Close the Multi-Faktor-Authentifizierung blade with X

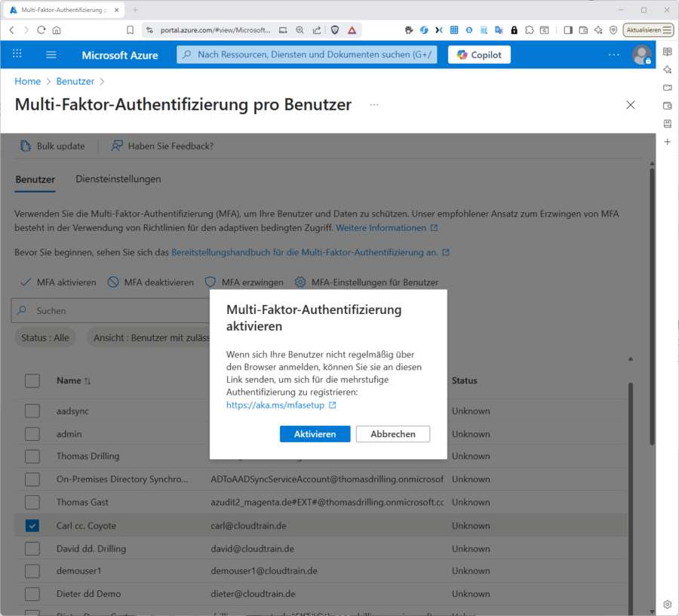631,105
